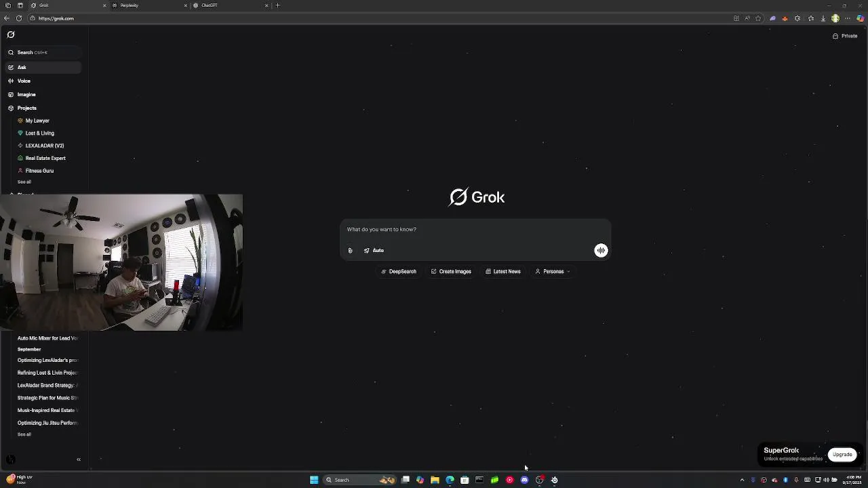Open Microsoft Edge from the taskbar
The image size is (868, 488).
pos(450,480)
